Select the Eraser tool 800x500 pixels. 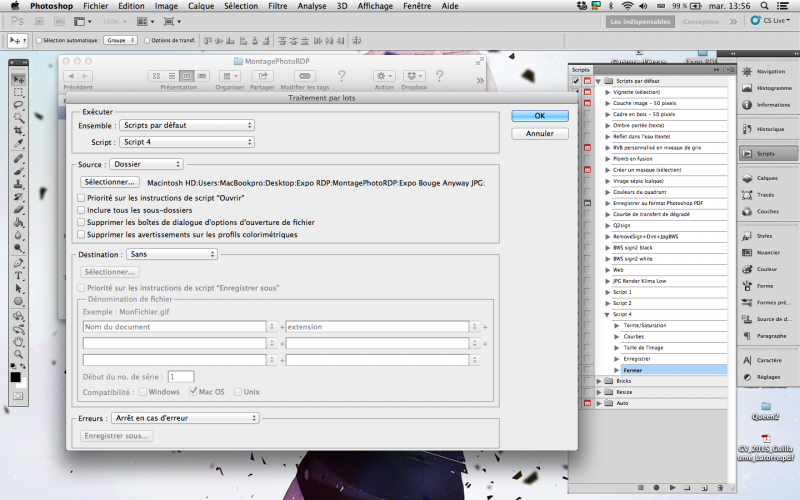click(x=18, y=210)
